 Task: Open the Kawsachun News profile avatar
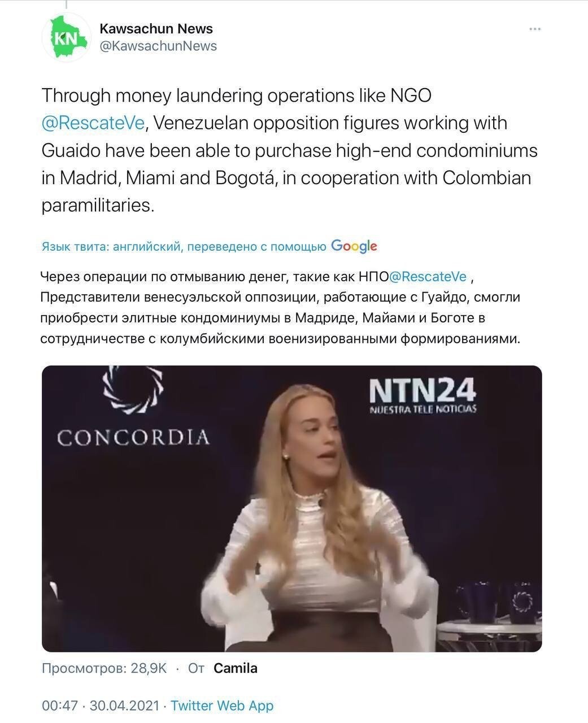66,37
